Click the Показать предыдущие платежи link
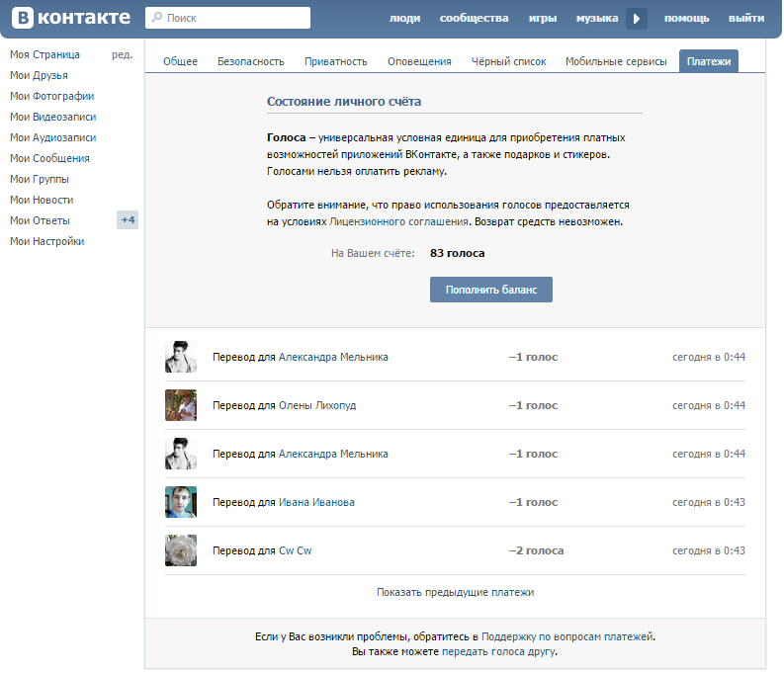784x673 pixels. 455,593
